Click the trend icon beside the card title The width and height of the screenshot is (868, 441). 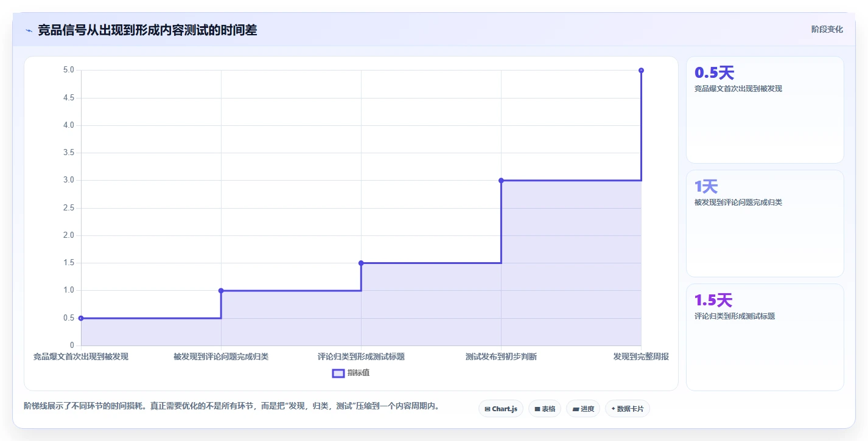click(x=29, y=30)
